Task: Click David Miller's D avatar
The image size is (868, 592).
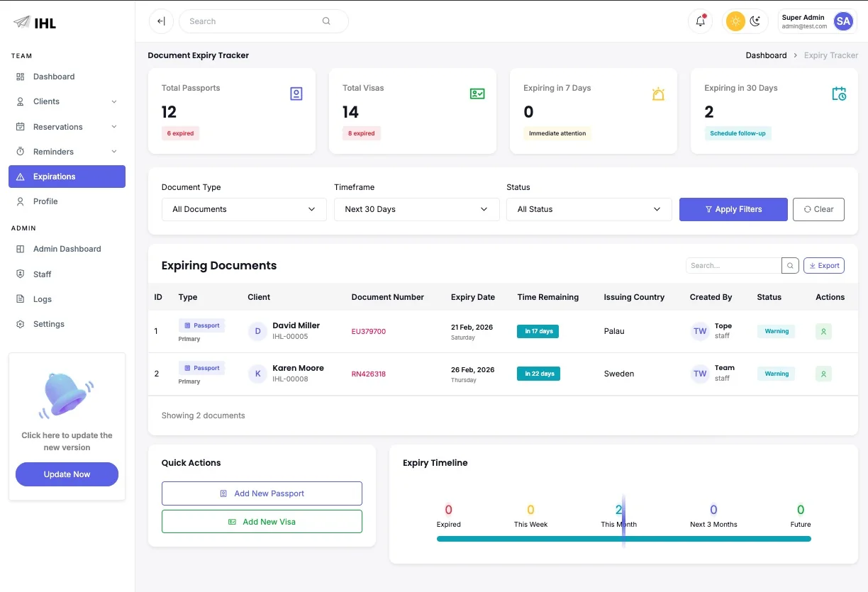Action: pyautogui.click(x=257, y=331)
